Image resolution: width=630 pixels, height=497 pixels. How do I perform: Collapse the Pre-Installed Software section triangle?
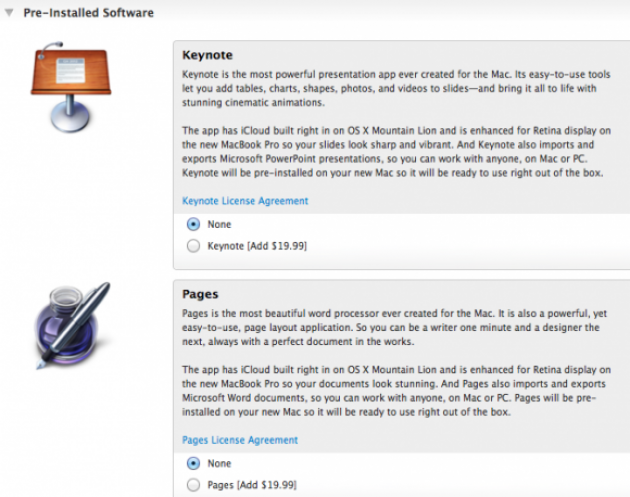tap(9, 13)
